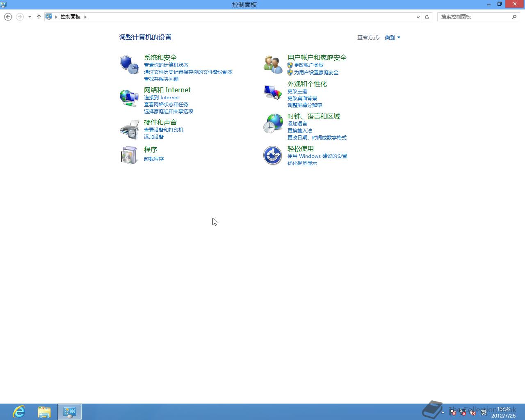Open File Explorer from the taskbar
Image resolution: width=525 pixels, height=420 pixels.
pyautogui.click(x=44, y=412)
